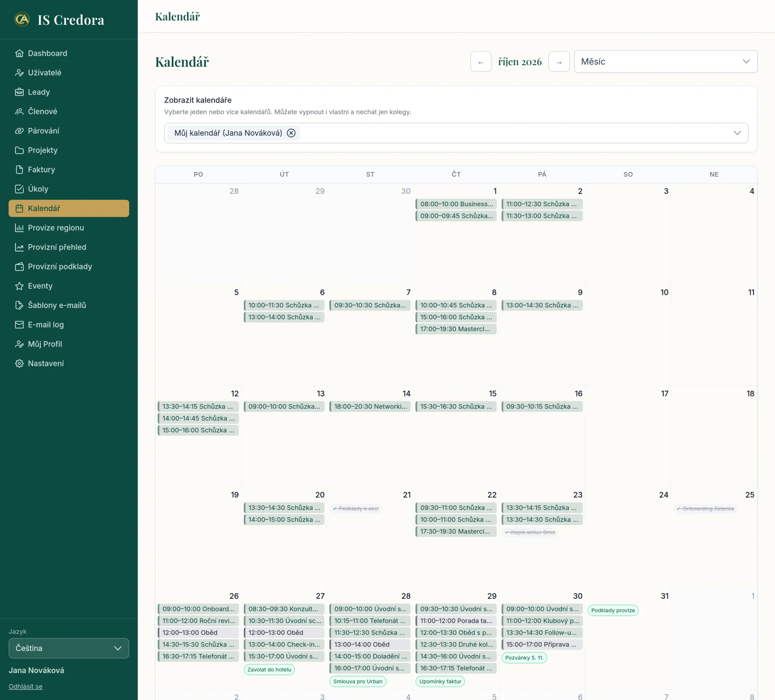Click the Provize regionu bar chart icon
This screenshot has width=775, height=700.
19,228
